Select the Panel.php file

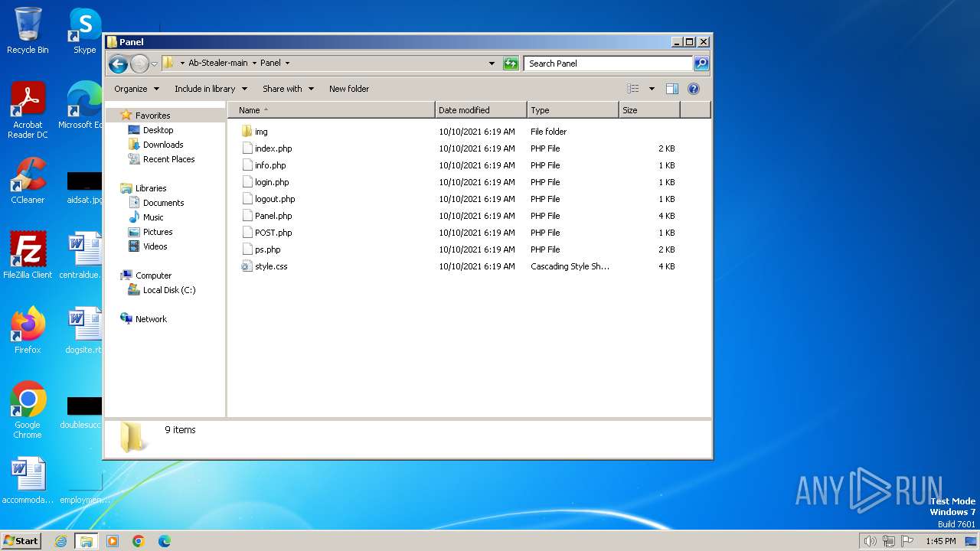point(273,216)
